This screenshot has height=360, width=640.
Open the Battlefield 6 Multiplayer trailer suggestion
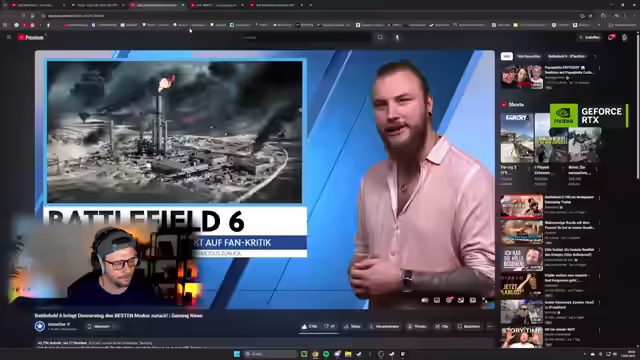tap(522, 206)
